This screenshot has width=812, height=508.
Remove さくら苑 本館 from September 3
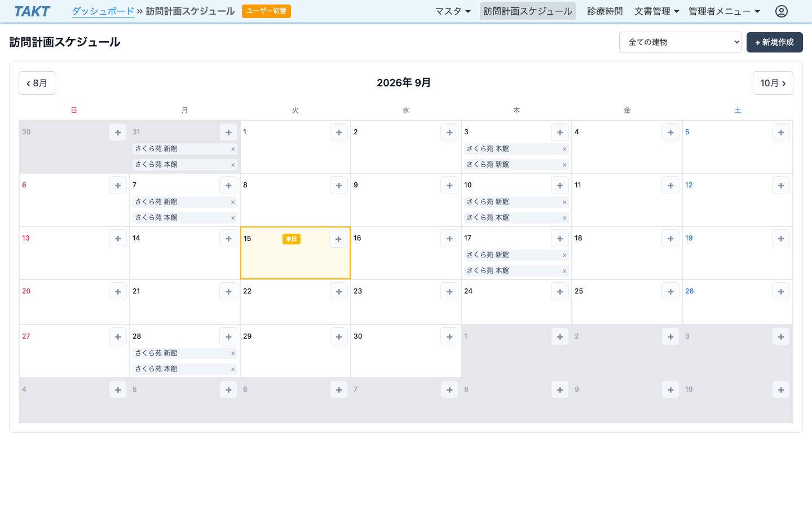pos(564,149)
